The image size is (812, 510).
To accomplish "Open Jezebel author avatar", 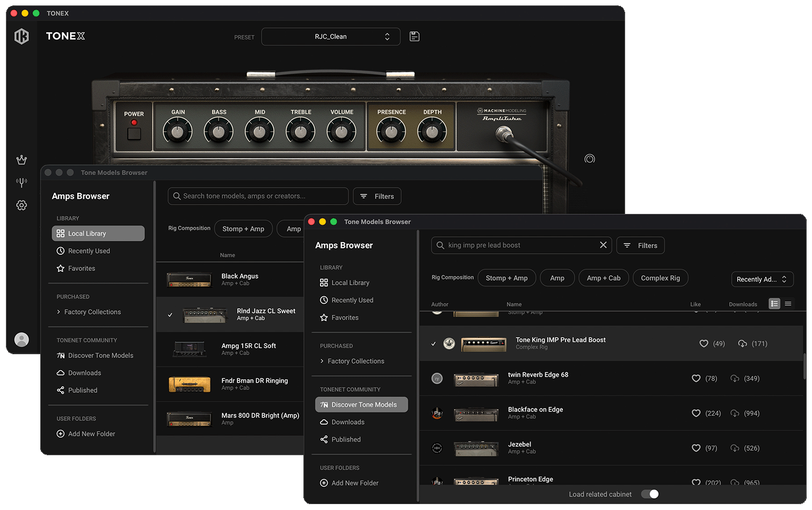I will tap(437, 448).
